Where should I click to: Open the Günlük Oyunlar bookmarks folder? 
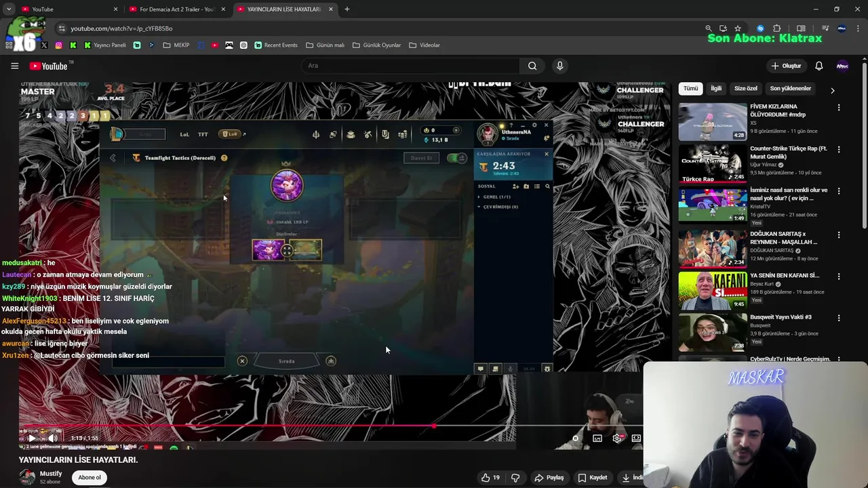(x=377, y=45)
